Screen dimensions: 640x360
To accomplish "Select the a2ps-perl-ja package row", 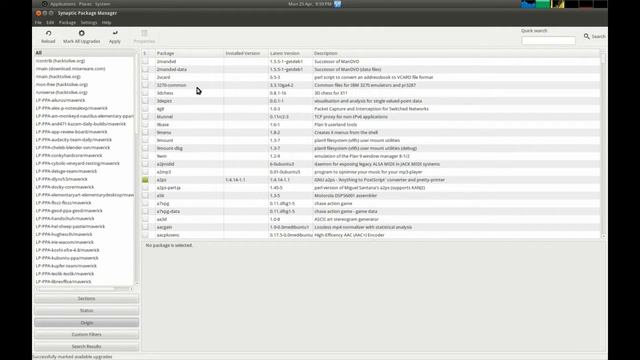I will click(x=371, y=188).
